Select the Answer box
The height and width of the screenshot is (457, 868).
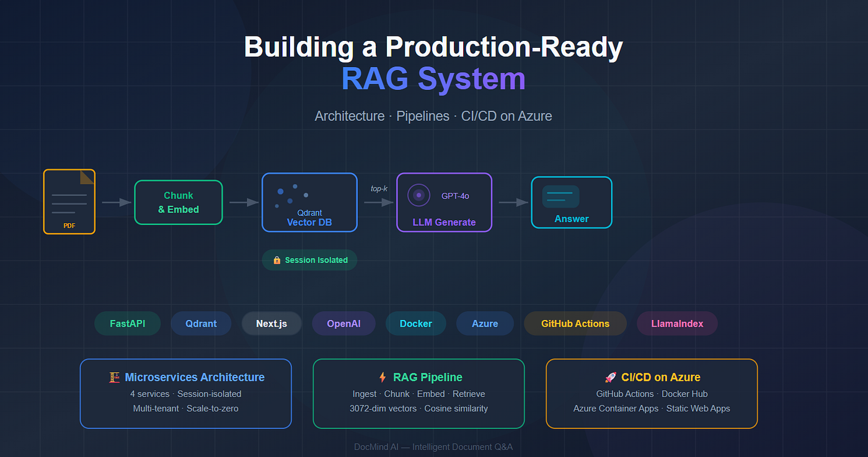coord(572,202)
